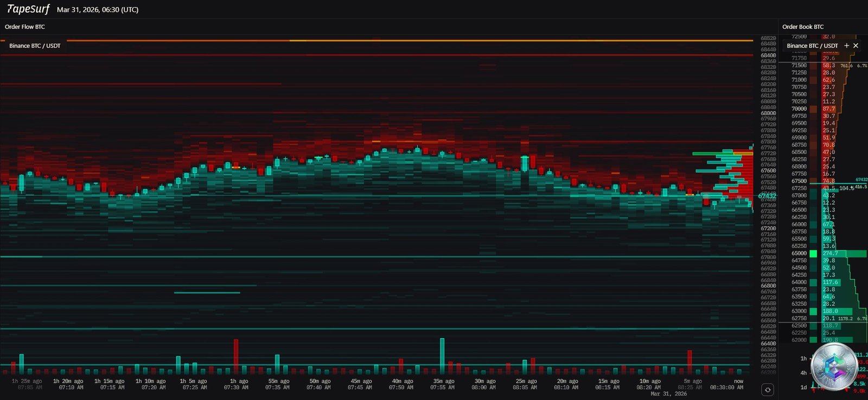Choose the 1d timeframe row

tap(803, 387)
